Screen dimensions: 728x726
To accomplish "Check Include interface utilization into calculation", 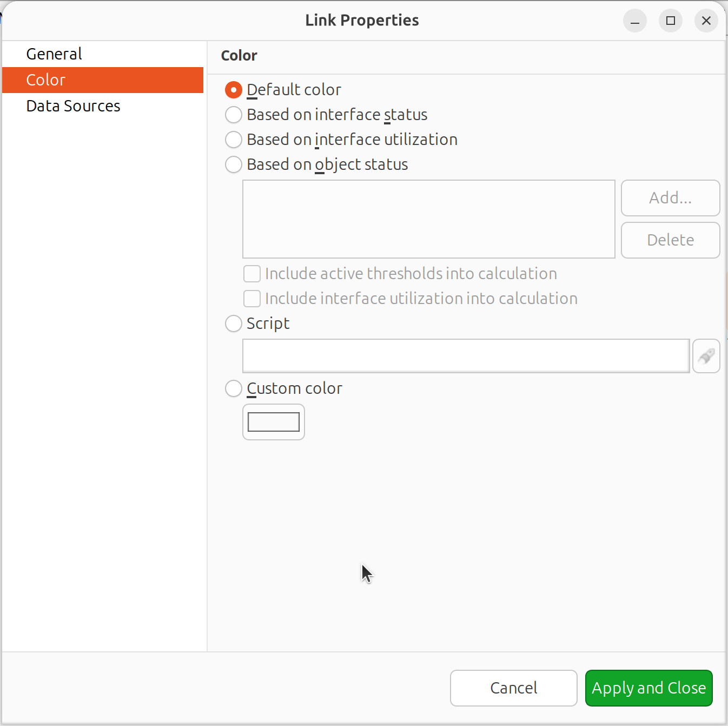I will click(x=252, y=299).
